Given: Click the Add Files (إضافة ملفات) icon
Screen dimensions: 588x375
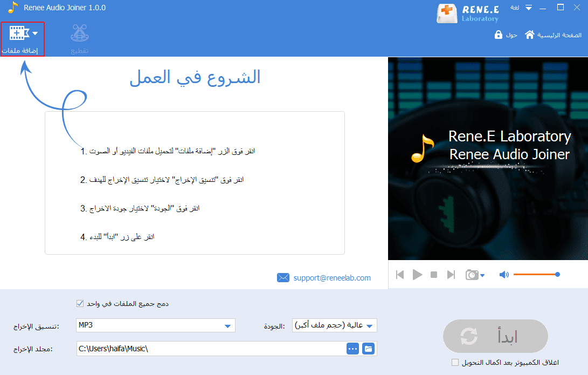Looking at the screenshot, I should 19,33.
